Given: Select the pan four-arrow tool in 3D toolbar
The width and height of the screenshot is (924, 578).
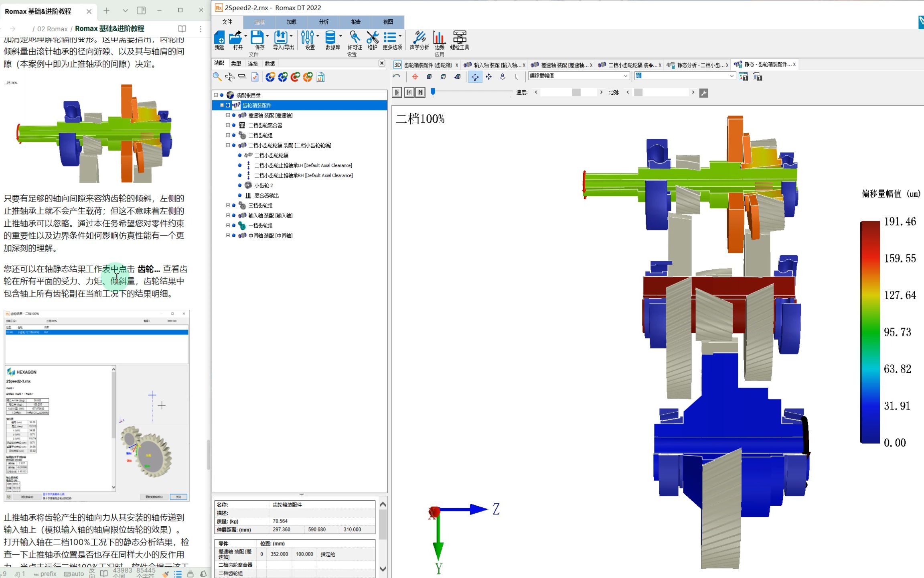Looking at the screenshot, I should [489, 77].
